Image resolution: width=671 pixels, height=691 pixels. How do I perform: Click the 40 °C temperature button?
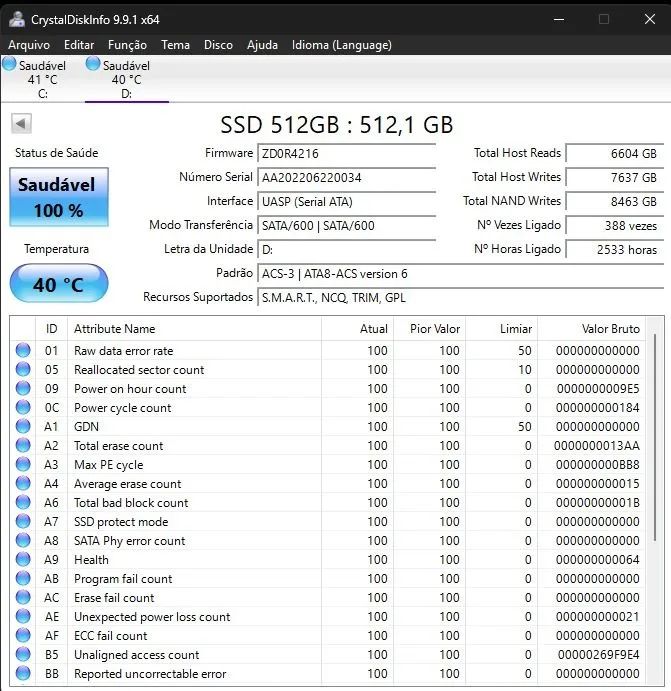point(59,284)
